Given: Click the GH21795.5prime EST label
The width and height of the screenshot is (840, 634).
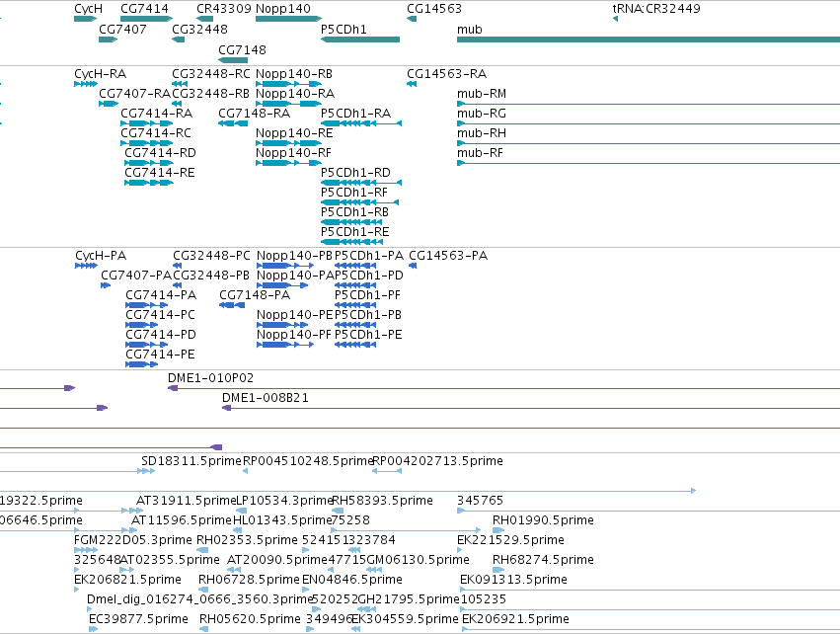Looking at the screenshot, I should (x=409, y=599).
